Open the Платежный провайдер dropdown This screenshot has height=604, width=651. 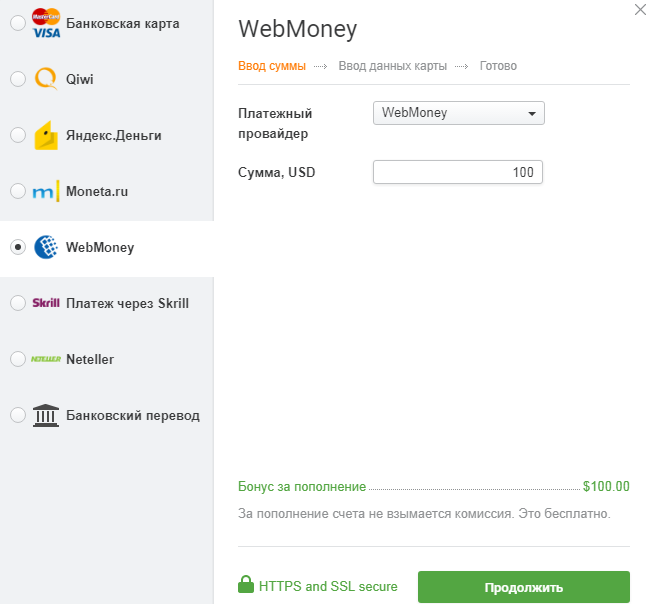[x=459, y=113]
